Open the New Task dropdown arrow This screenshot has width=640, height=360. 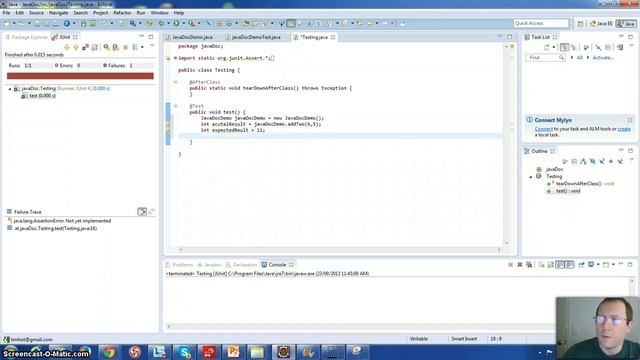(554, 47)
